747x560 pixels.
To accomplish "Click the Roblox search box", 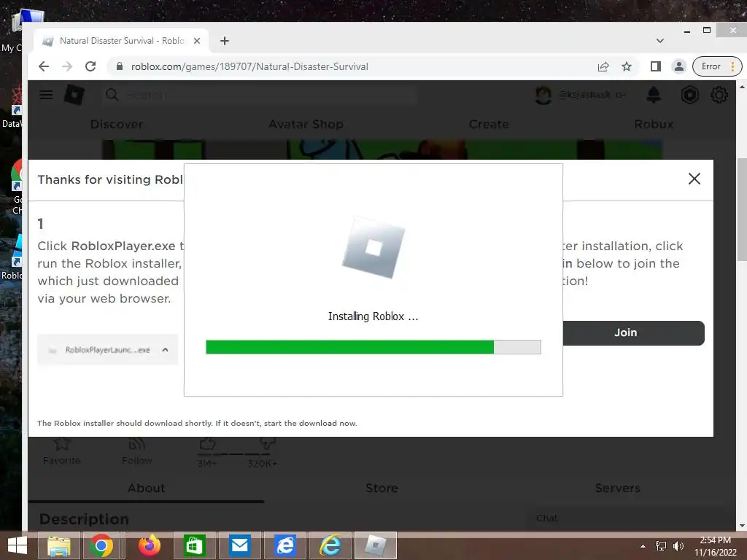I will [x=260, y=96].
